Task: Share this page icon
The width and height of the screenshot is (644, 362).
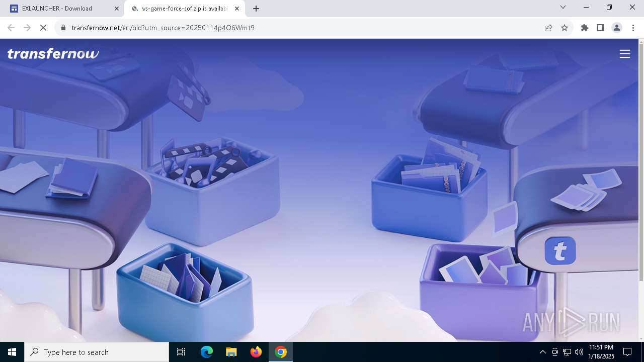Action: (548, 28)
